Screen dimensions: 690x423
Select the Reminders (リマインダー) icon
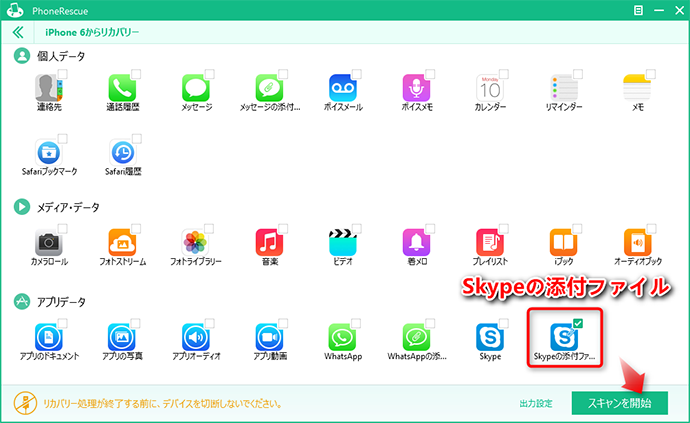coord(564,88)
